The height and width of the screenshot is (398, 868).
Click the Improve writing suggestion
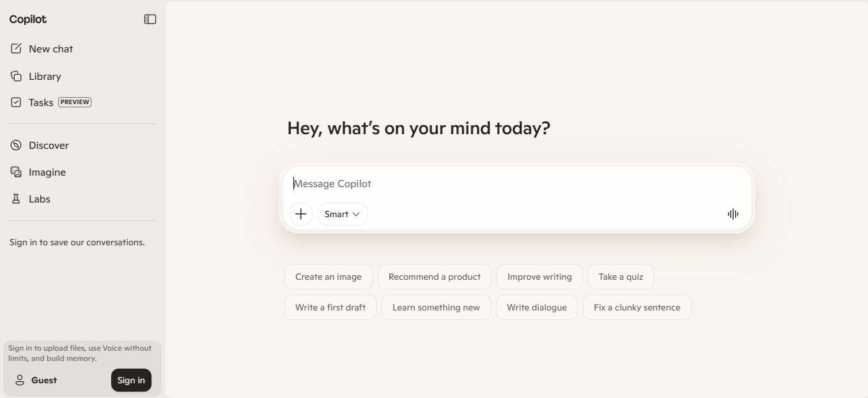coord(539,277)
